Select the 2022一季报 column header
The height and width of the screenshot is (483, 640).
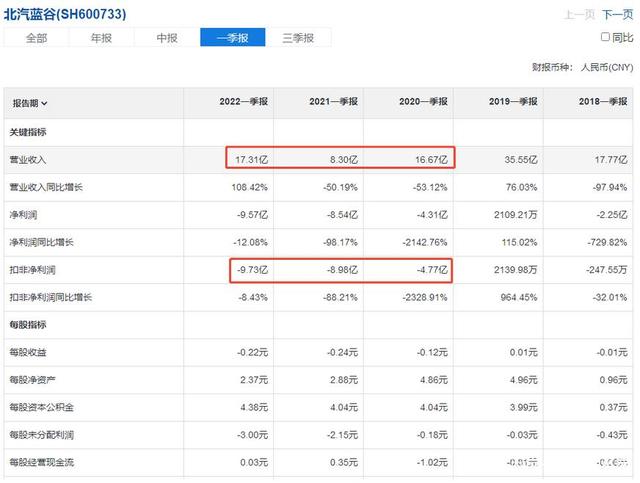tap(243, 101)
